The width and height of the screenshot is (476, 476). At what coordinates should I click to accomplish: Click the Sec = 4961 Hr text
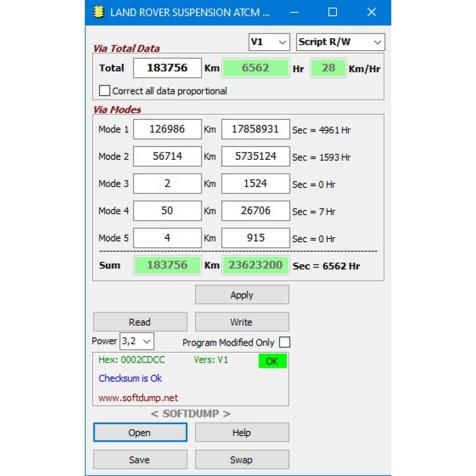[321, 130]
